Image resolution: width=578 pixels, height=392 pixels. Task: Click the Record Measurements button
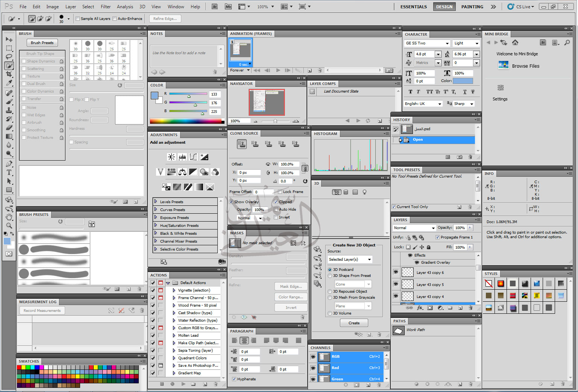coord(42,311)
